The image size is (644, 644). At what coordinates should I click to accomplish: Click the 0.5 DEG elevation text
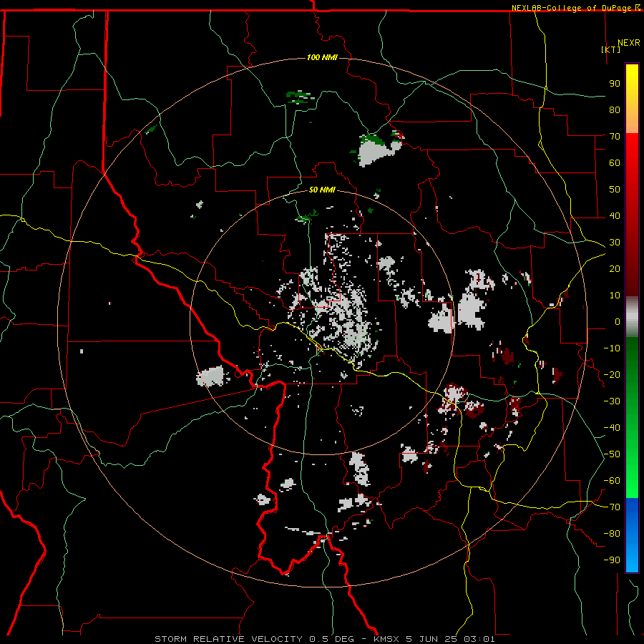pyautogui.click(x=332, y=639)
